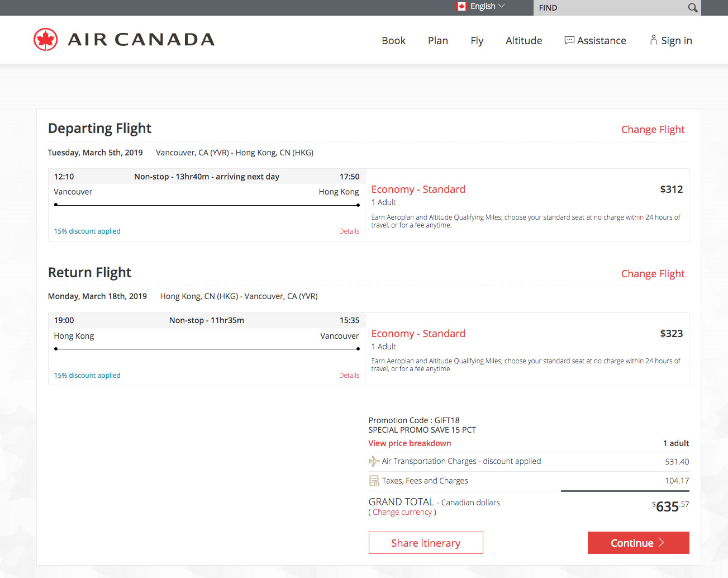728x578 pixels.
Task: Expand Details for the return flight
Action: pos(349,375)
